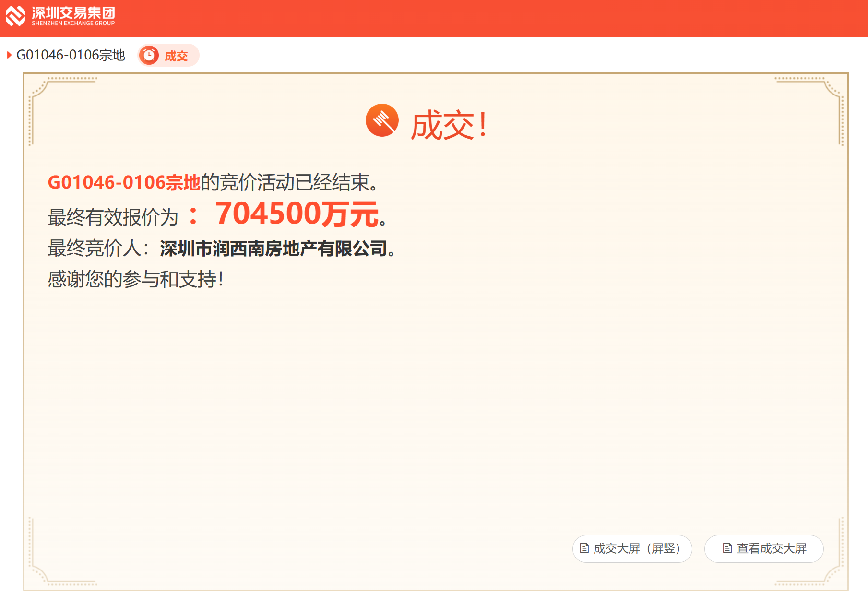Open 查看成交大屏 button
Viewport: 868px width, 606px height.
click(x=764, y=548)
